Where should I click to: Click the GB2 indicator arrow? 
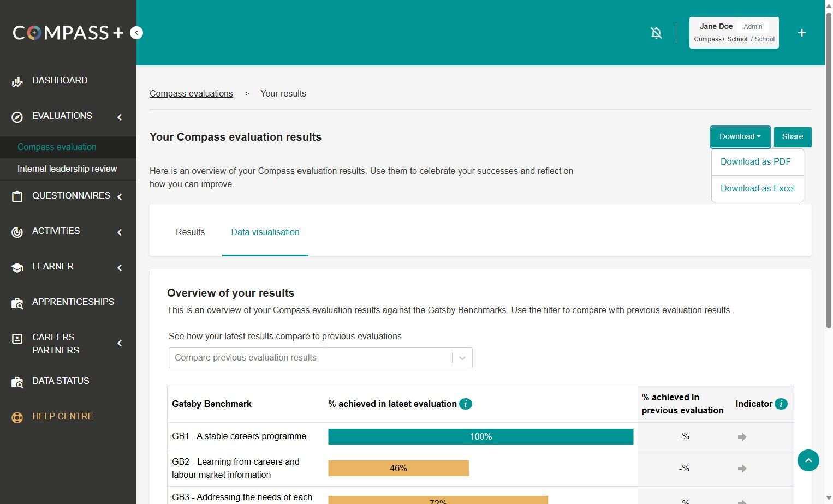point(742,468)
